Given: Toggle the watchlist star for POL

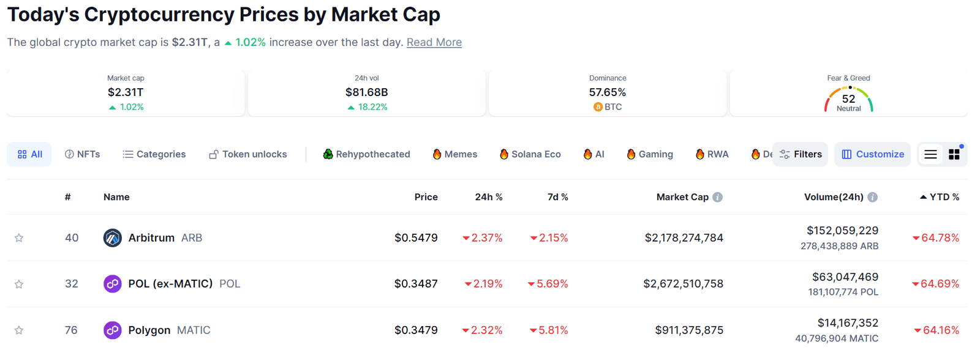Looking at the screenshot, I should pos(19,283).
